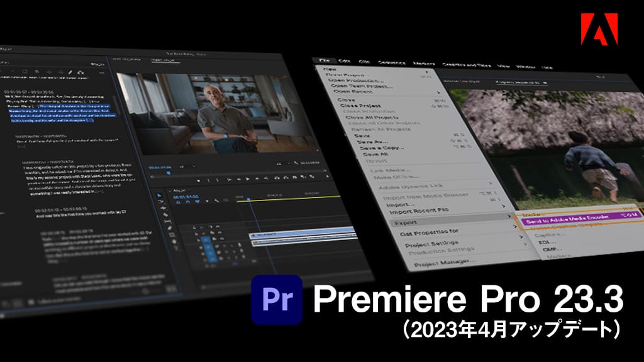Click the blue timeline playhead marker

click(249, 199)
